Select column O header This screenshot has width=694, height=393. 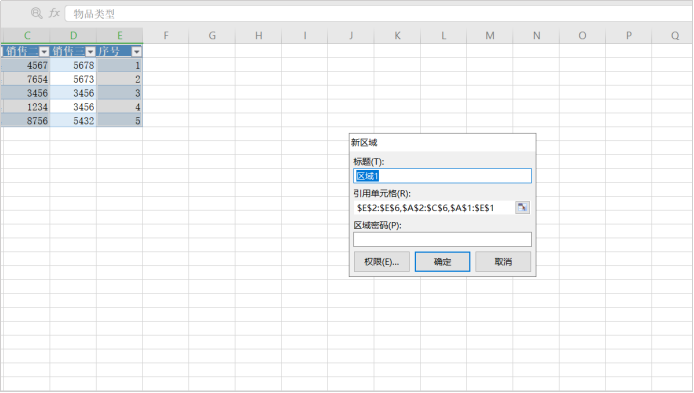coord(582,35)
